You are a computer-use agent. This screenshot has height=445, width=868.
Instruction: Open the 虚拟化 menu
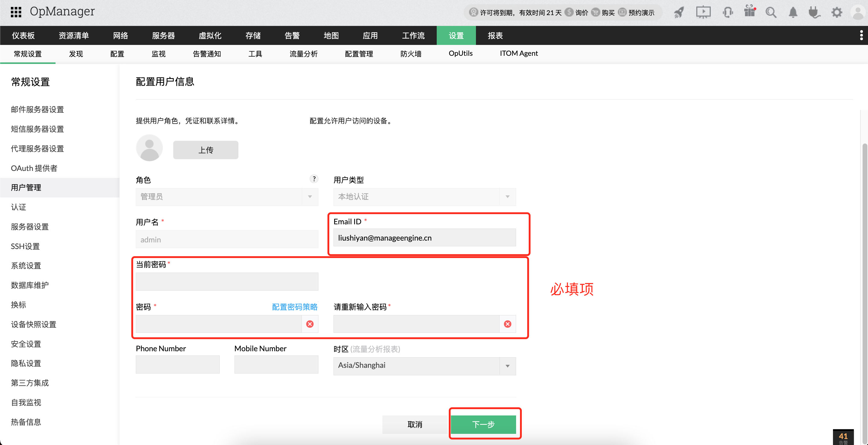[210, 35]
